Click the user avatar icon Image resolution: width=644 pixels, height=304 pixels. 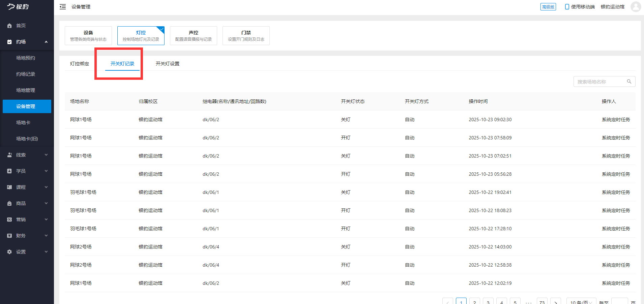tap(636, 7)
